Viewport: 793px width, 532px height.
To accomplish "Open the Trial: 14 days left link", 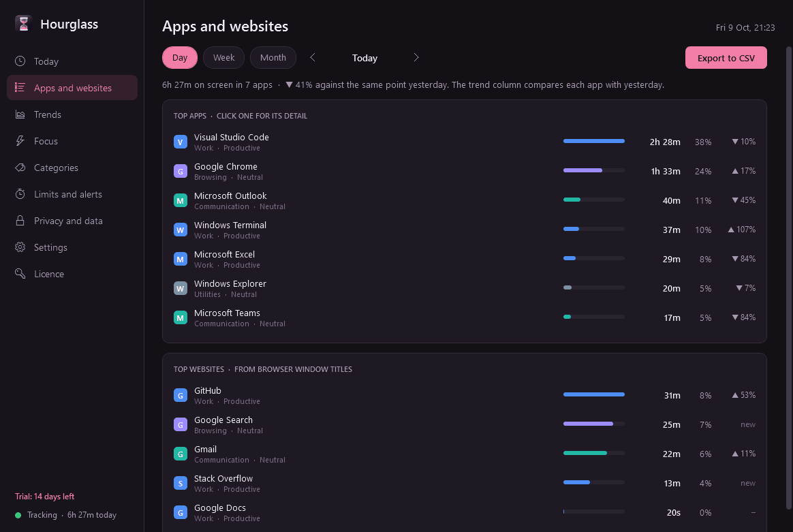I will pos(44,497).
